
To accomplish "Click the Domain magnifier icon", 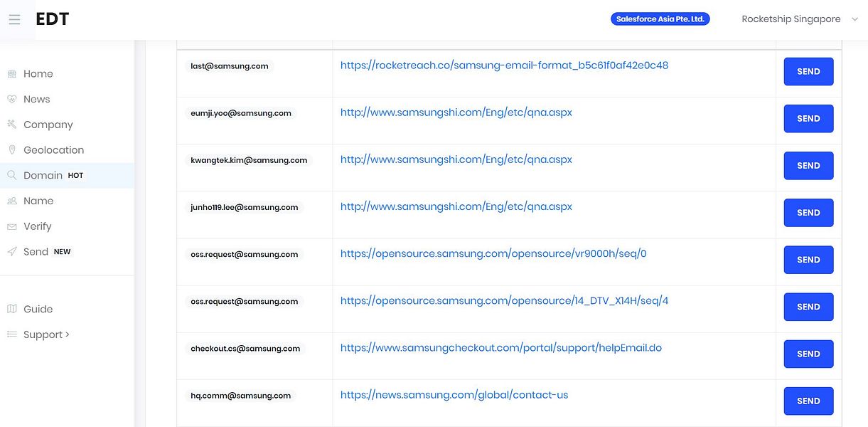I will 11,175.
